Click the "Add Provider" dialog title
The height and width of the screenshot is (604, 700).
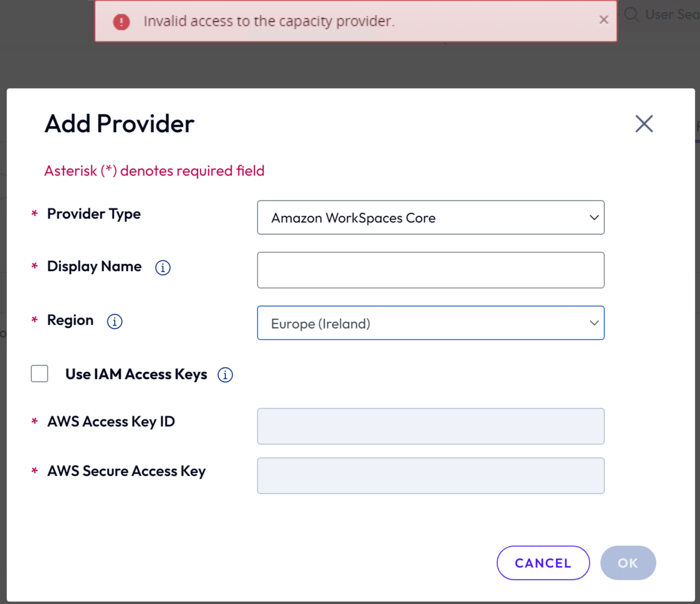point(120,124)
